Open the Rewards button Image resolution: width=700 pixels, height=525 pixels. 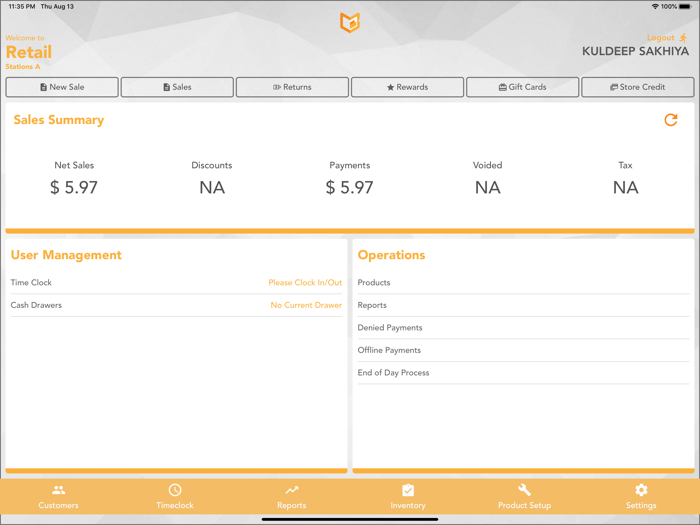408,87
